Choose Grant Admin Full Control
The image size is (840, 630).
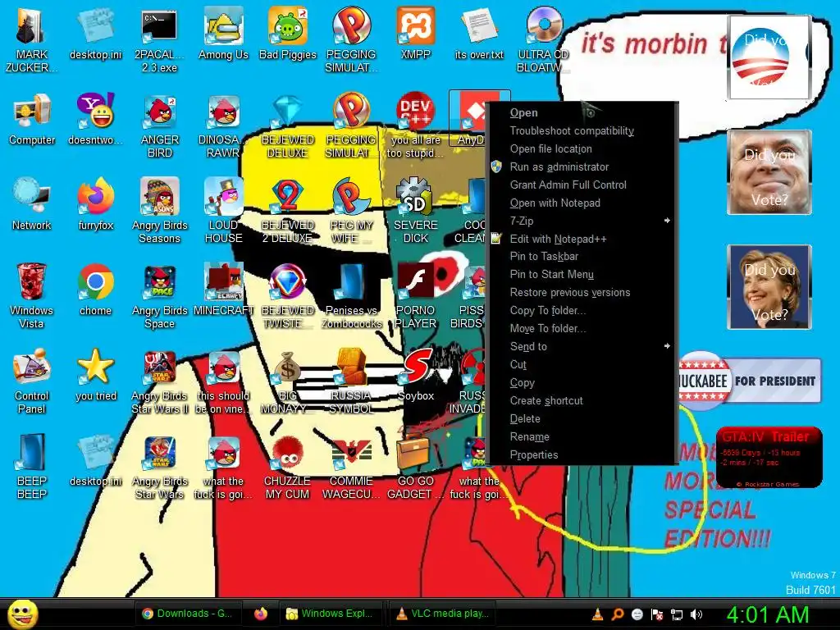[582, 185]
